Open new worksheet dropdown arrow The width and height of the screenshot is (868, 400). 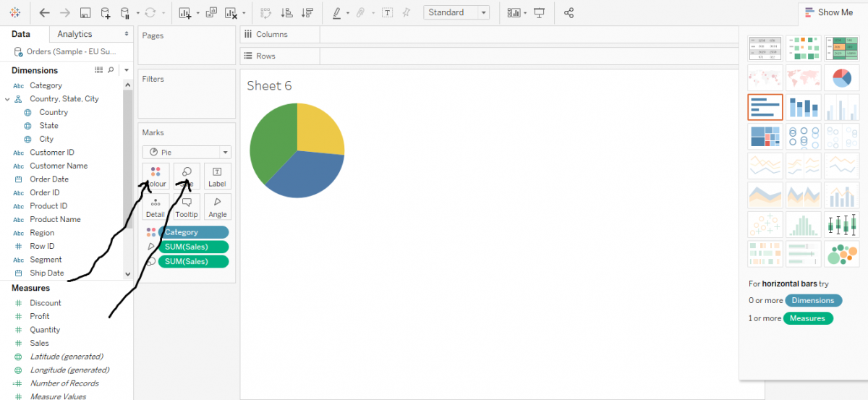point(197,13)
